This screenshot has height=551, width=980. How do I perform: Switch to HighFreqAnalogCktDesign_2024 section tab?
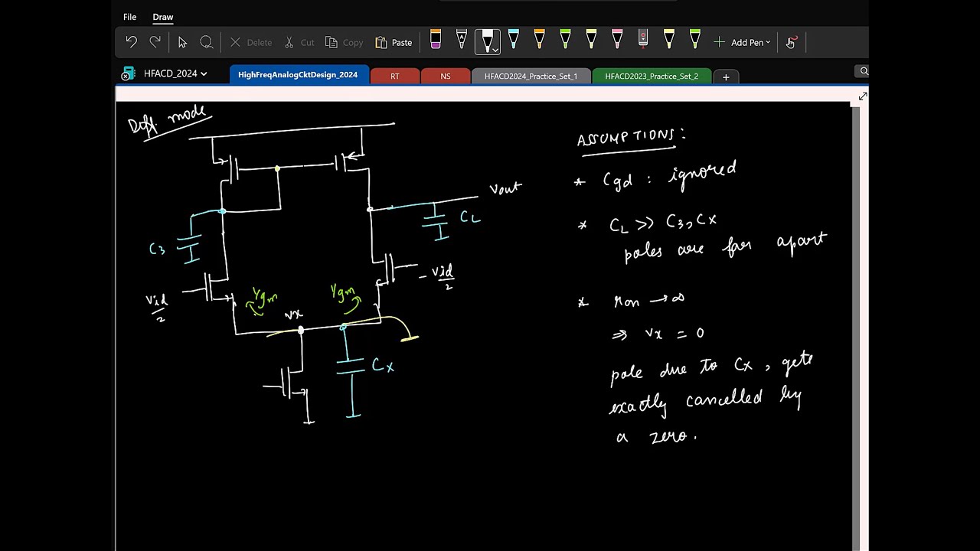tap(298, 75)
